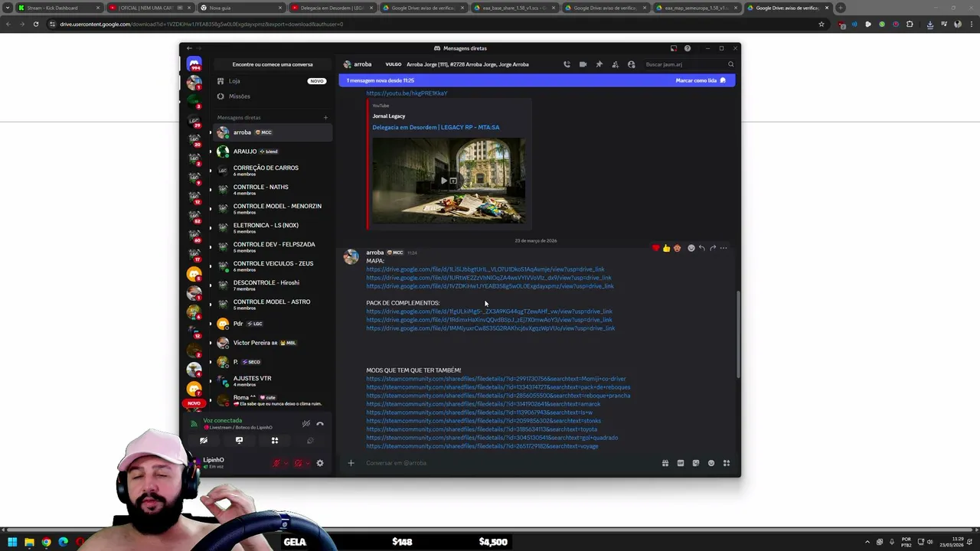
Task: React with thumbs up on message
Action: point(666,248)
